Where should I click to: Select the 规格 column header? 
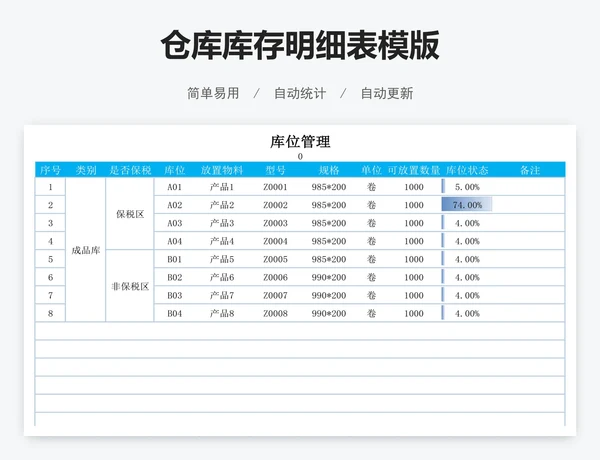329,170
